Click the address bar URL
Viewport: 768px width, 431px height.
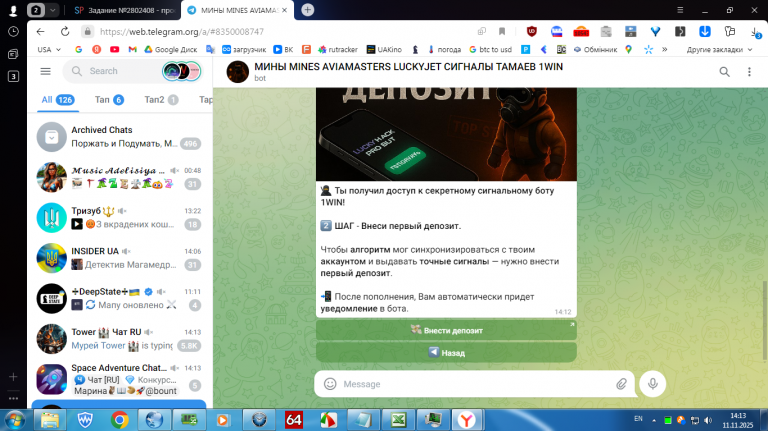coord(182,32)
